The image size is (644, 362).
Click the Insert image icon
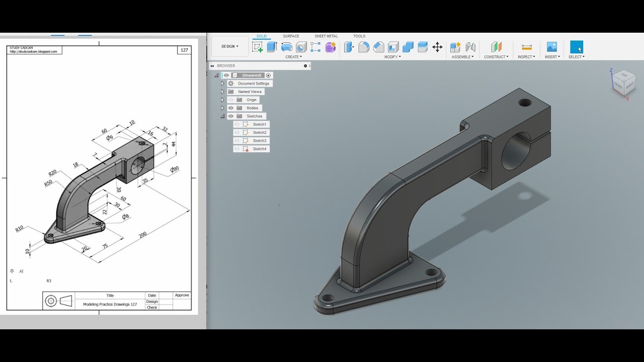(x=552, y=47)
